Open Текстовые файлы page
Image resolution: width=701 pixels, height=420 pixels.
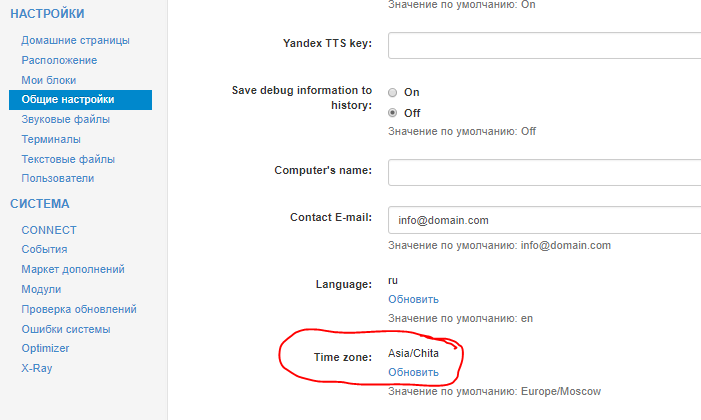coord(68,159)
